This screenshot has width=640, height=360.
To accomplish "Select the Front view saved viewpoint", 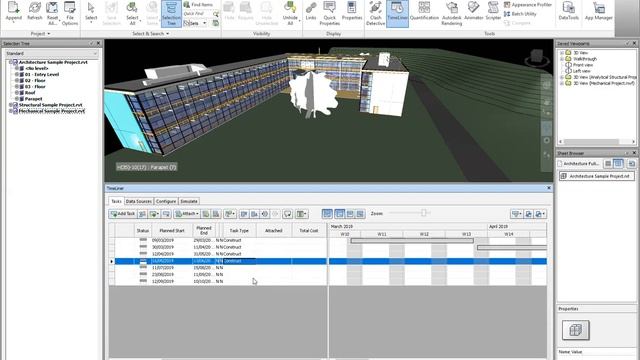I will (583, 65).
